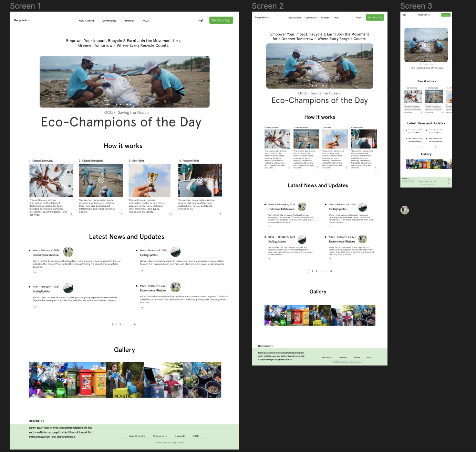The height and width of the screenshot is (452, 476).
Task: Open top-left Environmental Milestone news arrow in Screen 1
Action: click(34, 272)
